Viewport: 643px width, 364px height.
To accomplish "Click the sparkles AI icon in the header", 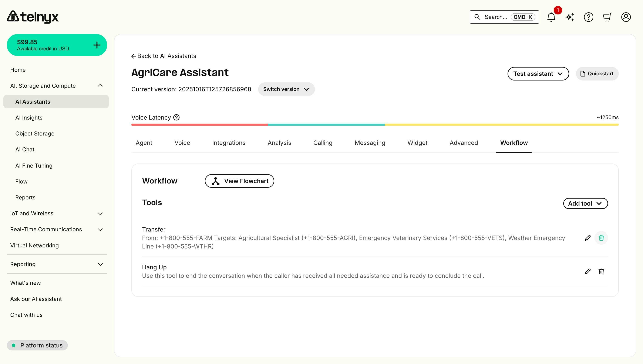I will click(570, 17).
